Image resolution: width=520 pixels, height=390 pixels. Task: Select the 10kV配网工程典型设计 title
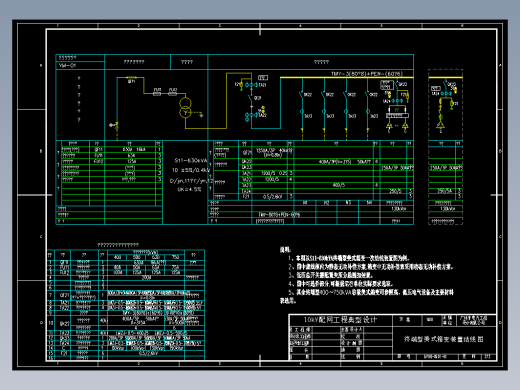pyautogui.click(x=340, y=320)
